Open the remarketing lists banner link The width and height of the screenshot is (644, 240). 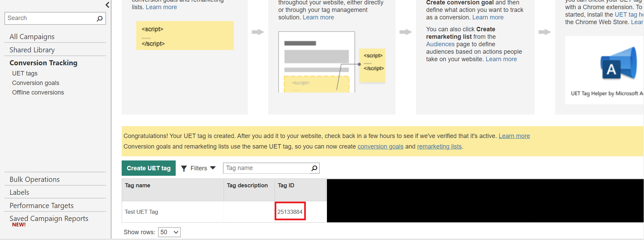(439, 147)
